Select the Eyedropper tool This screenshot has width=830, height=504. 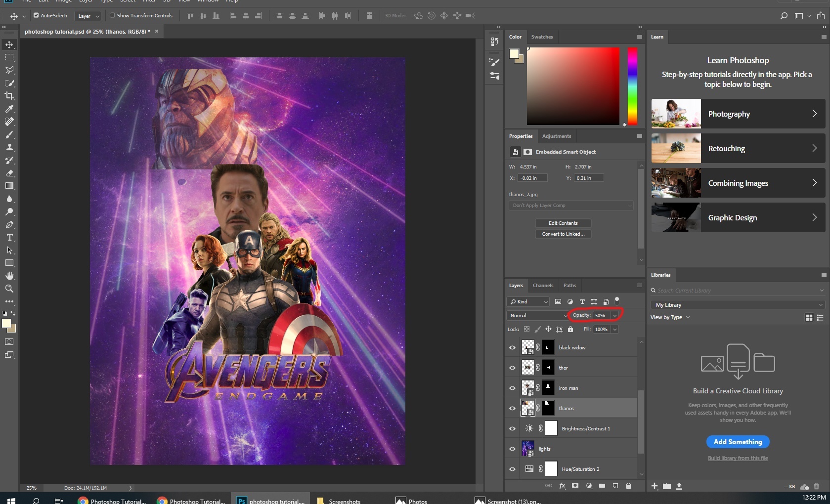coord(9,109)
